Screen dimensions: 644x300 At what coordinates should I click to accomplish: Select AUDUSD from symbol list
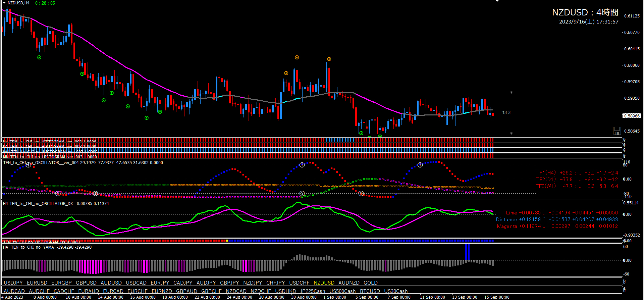[111, 283]
